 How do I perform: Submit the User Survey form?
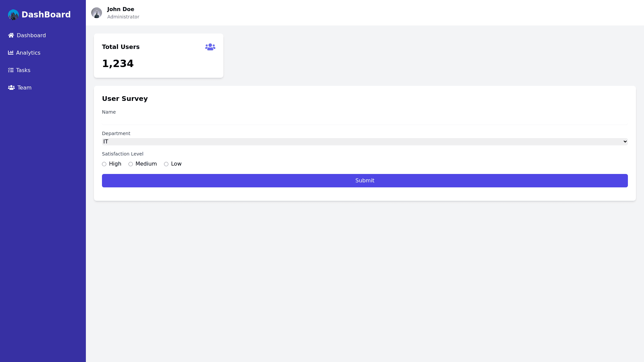pos(365,181)
